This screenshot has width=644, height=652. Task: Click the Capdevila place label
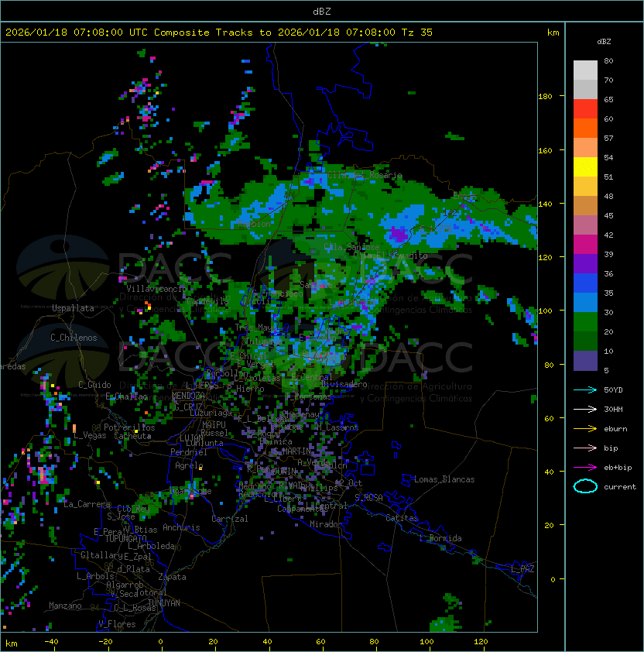[207, 301]
